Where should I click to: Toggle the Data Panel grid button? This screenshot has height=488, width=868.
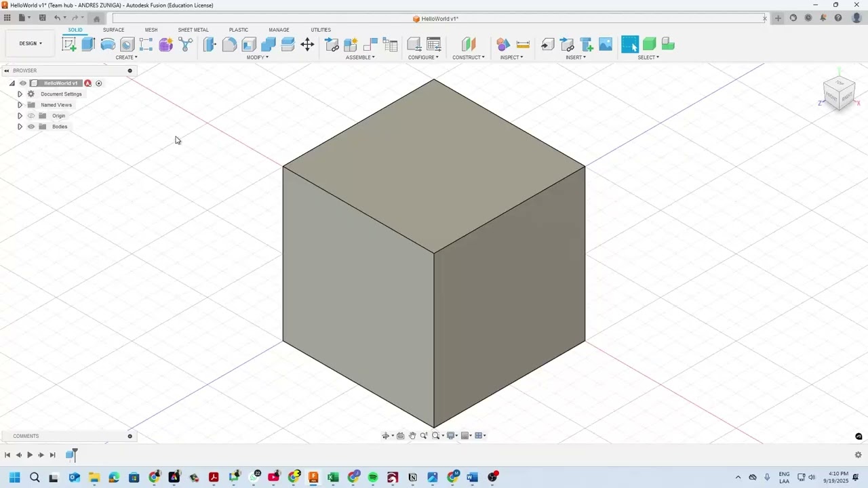point(7,18)
